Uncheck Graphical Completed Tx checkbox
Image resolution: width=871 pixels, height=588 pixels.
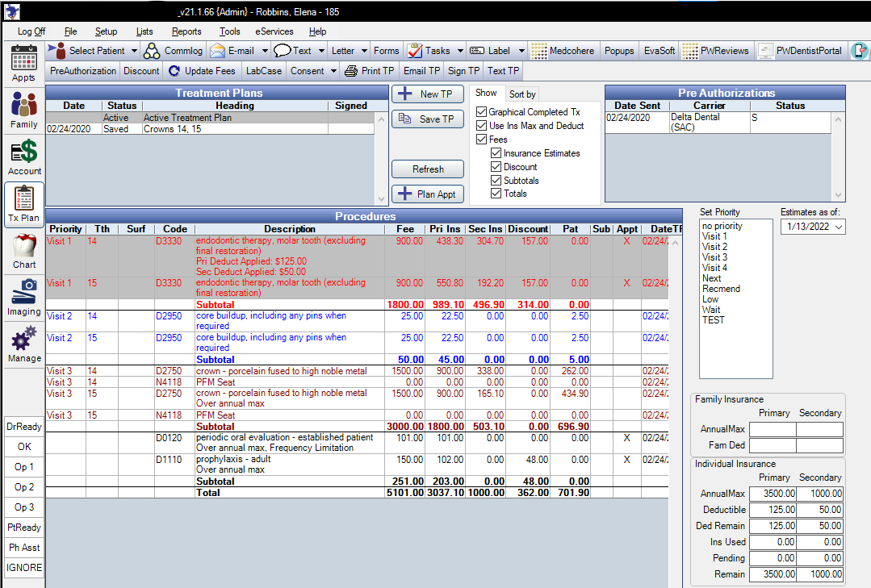point(481,112)
